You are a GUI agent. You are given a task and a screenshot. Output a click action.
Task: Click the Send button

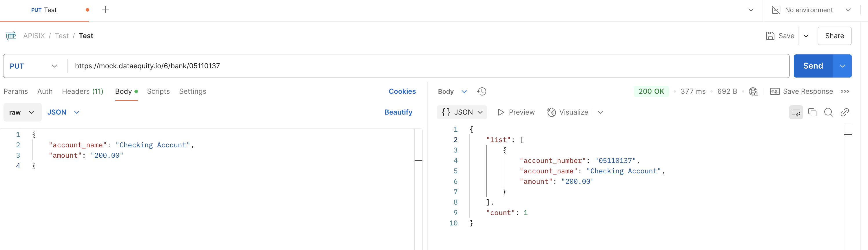tap(813, 66)
